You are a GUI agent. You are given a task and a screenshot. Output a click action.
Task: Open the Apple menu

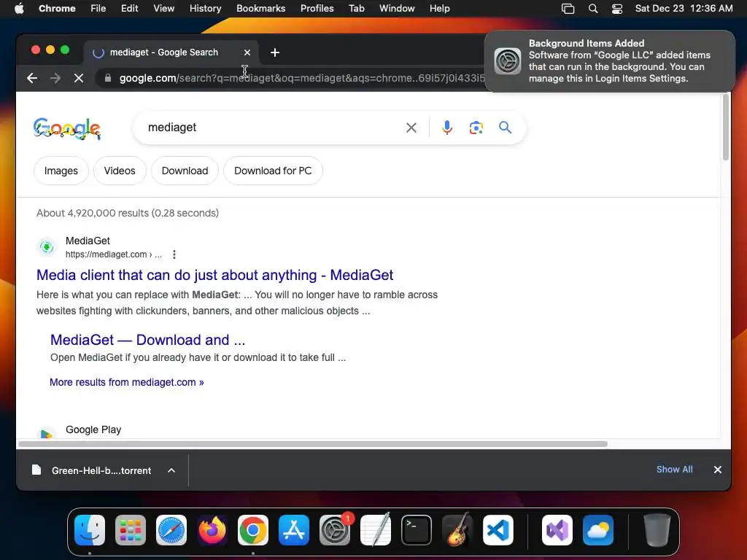coord(19,9)
